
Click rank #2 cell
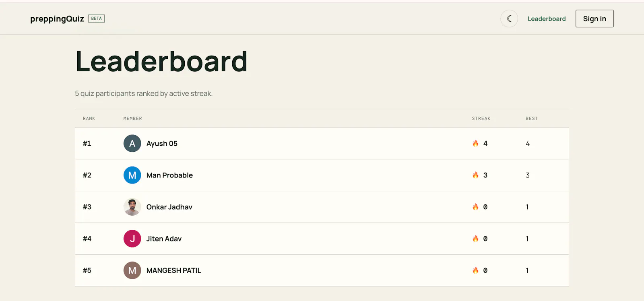pos(87,175)
